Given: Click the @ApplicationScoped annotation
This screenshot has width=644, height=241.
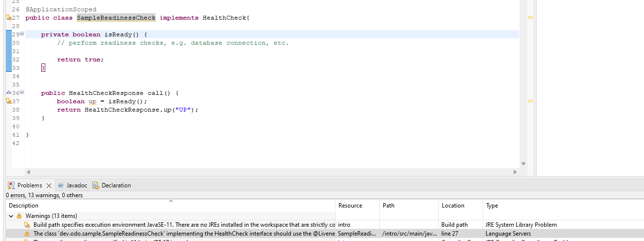Looking at the screenshot, I should click(61, 9).
